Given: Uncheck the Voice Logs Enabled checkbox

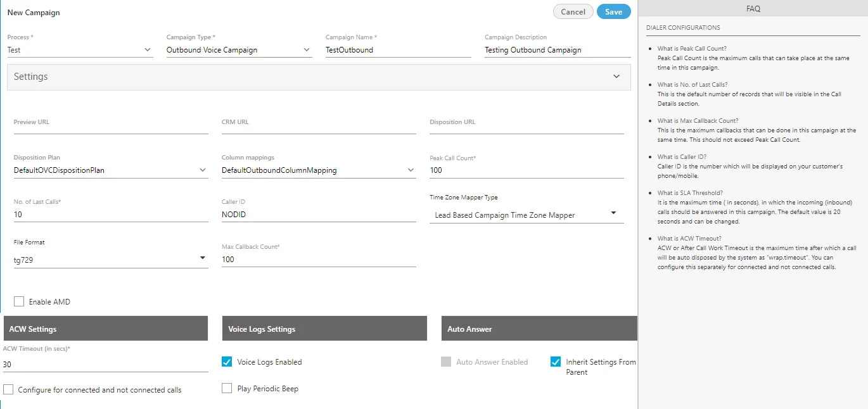Looking at the screenshot, I should coord(227,362).
